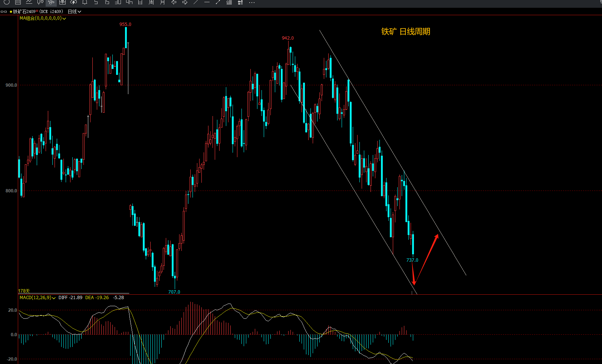Click the DIFF -21.89 value
The height and width of the screenshot is (364, 602).
pyautogui.click(x=70, y=298)
